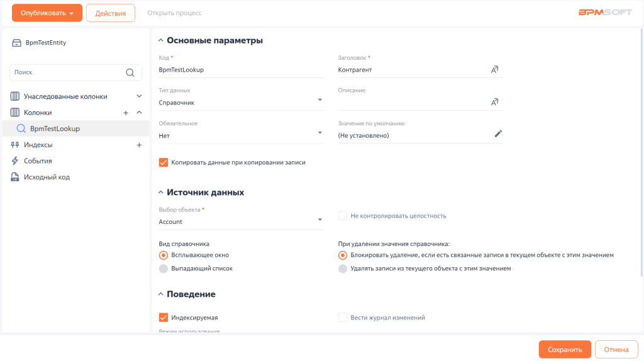This screenshot has width=644, height=361.
Task: Click the vertical scrollbar on right
Action: 641,152
